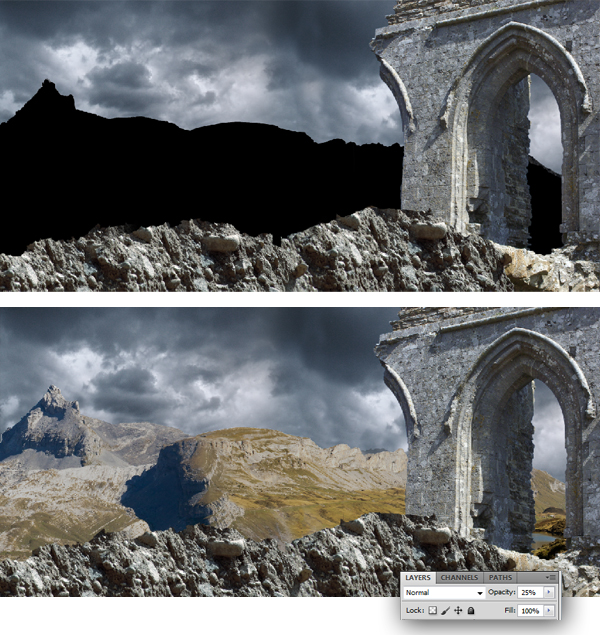The height and width of the screenshot is (635, 600).
Task: Switch to the Channels tab
Action: [460, 578]
